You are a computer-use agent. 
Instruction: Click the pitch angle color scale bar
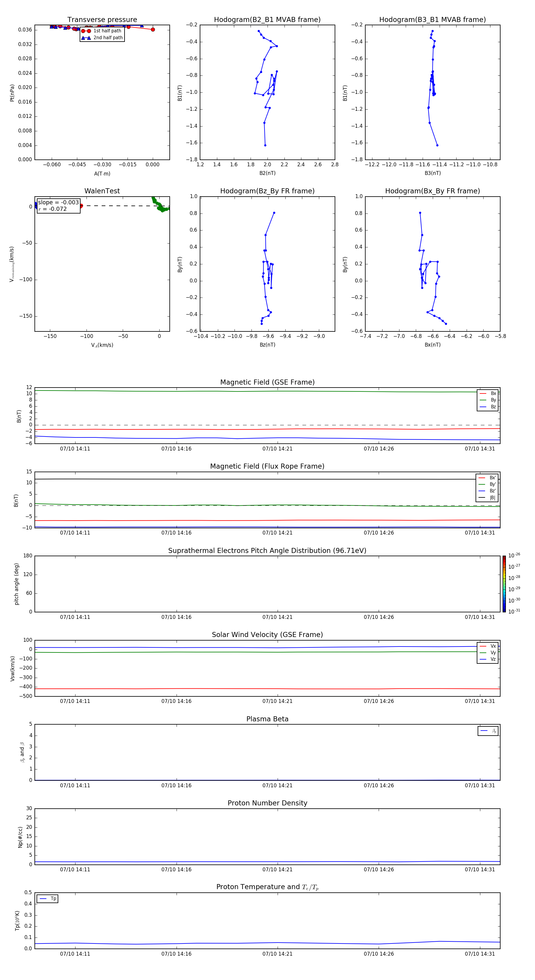(x=504, y=584)
